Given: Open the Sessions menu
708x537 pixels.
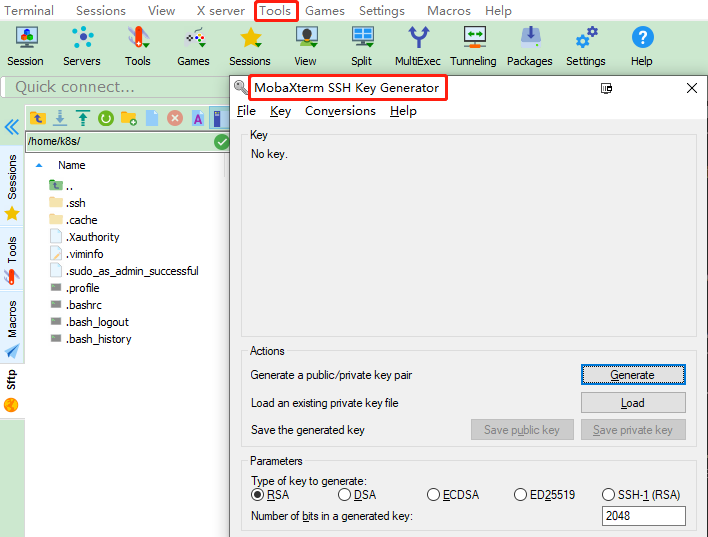Looking at the screenshot, I should [x=101, y=10].
